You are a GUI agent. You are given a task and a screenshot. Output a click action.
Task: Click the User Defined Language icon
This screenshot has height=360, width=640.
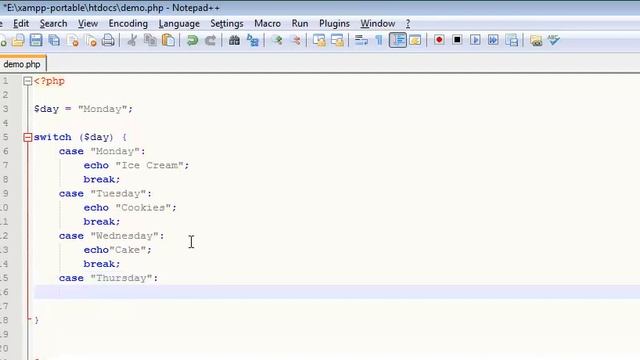point(415,40)
